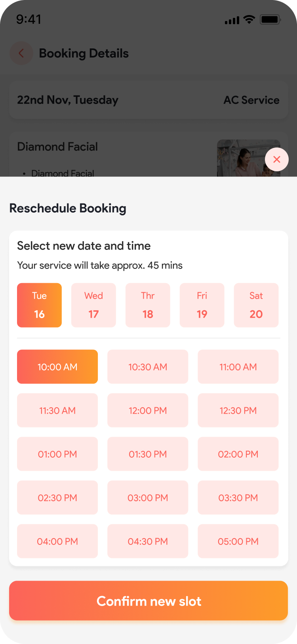Choose the 03:30 PM slot
The image size is (297, 644).
tap(238, 498)
